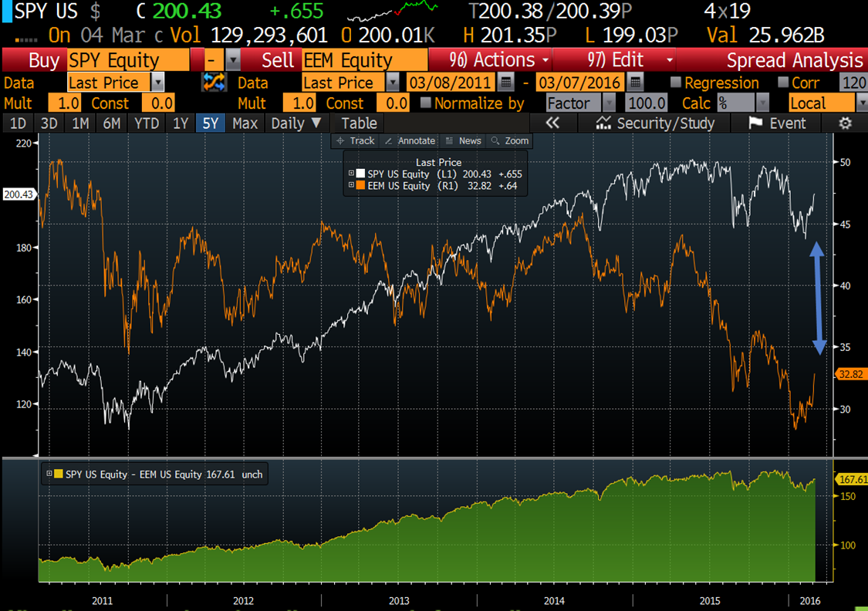Viewport: 868px width, 611px height.
Task: Open the end date calendar picker
Action: (635, 83)
